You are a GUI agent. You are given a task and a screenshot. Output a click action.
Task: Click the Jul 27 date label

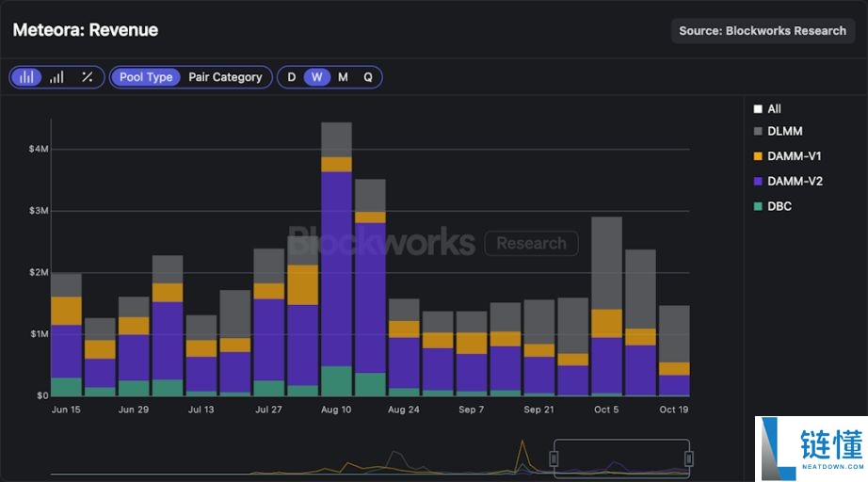pos(268,410)
